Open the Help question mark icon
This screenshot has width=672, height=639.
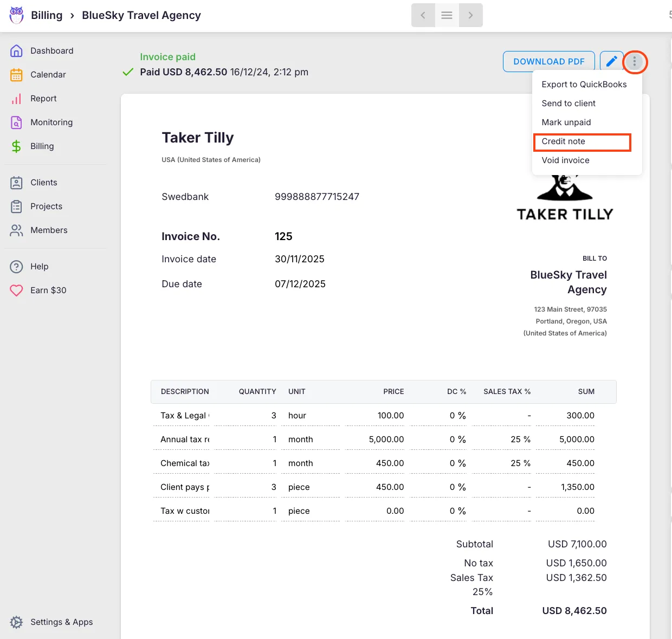(16, 267)
